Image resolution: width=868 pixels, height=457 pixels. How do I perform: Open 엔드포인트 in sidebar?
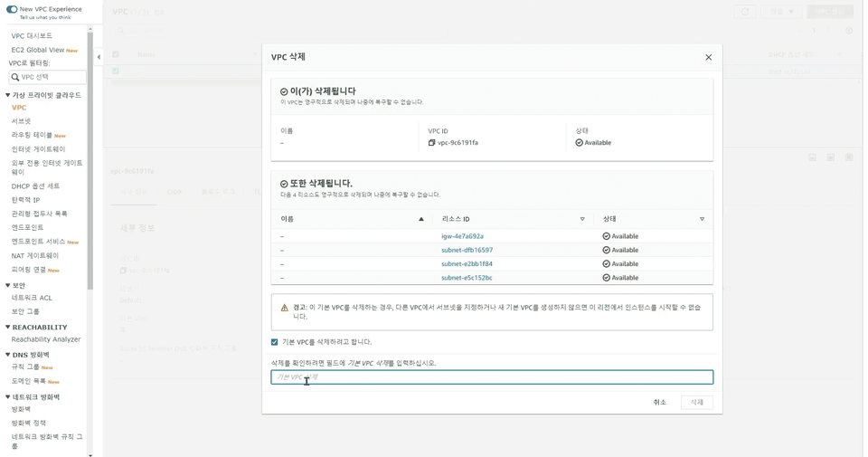pyautogui.click(x=27, y=228)
